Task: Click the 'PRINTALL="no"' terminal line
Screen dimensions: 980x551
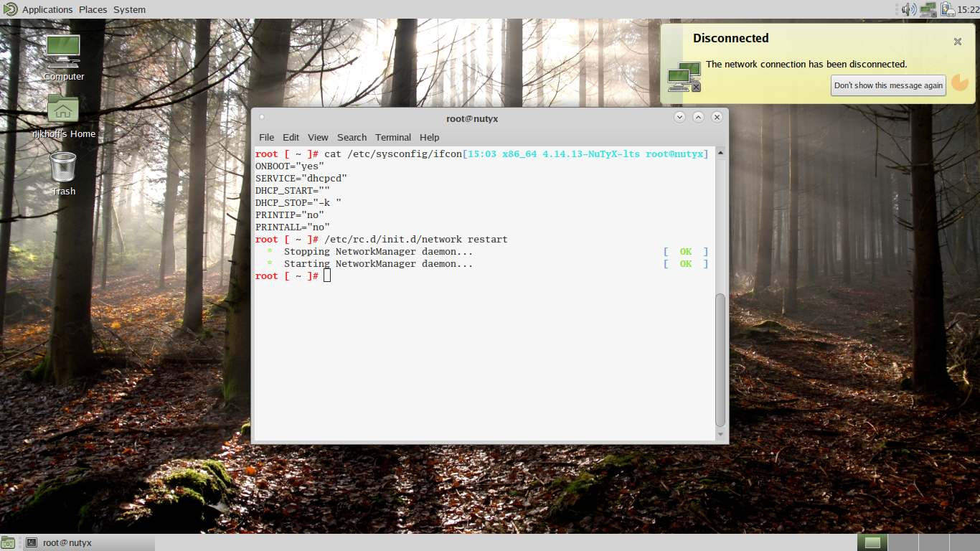Action: pyautogui.click(x=293, y=227)
